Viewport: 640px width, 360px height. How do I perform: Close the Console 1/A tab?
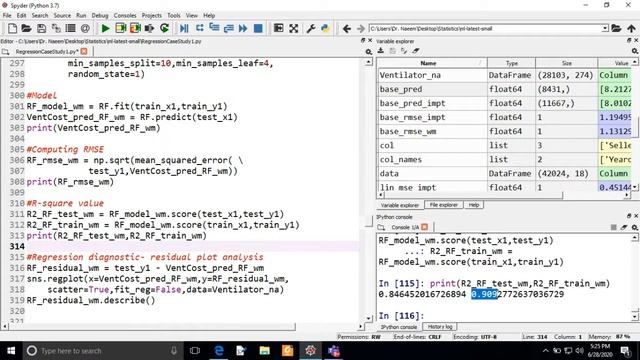click(x=425, y=227)
